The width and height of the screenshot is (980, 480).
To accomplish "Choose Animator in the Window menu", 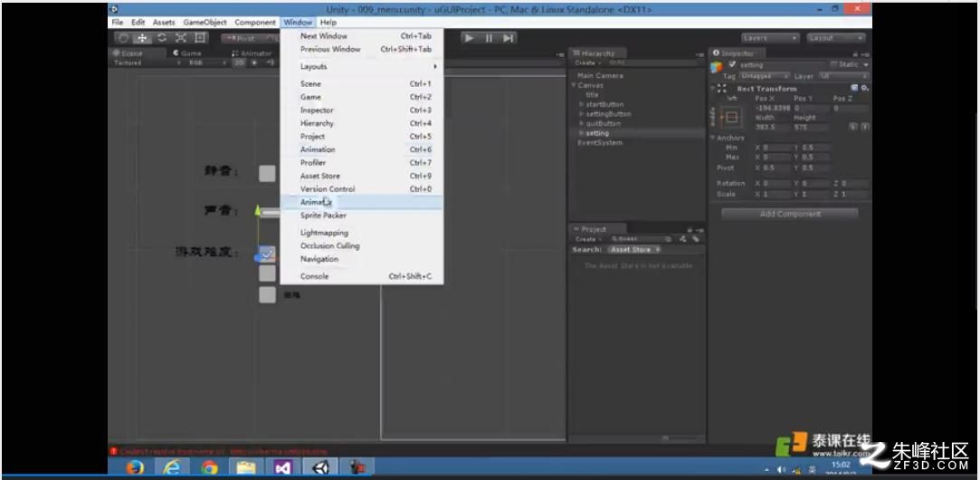I will [362, 202].
